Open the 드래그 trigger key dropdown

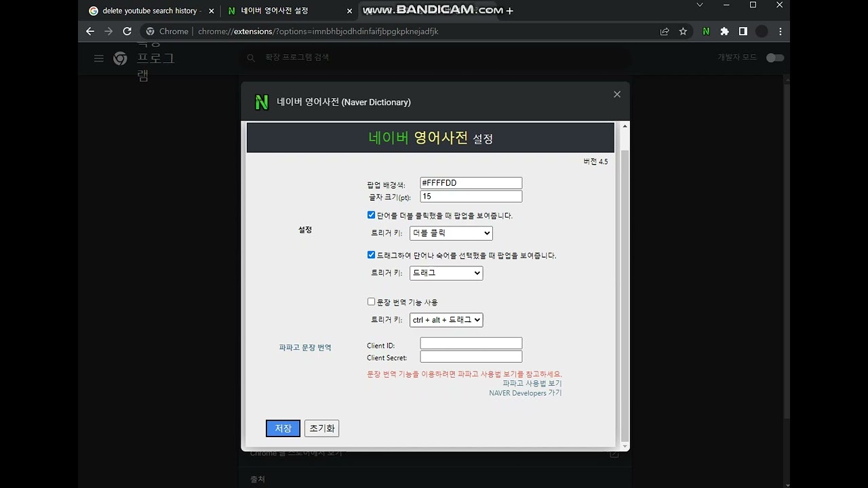click(446, 273)
